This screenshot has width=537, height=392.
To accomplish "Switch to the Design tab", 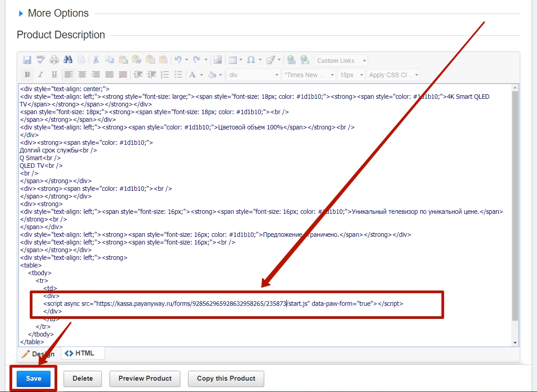I will click(38, 354).
